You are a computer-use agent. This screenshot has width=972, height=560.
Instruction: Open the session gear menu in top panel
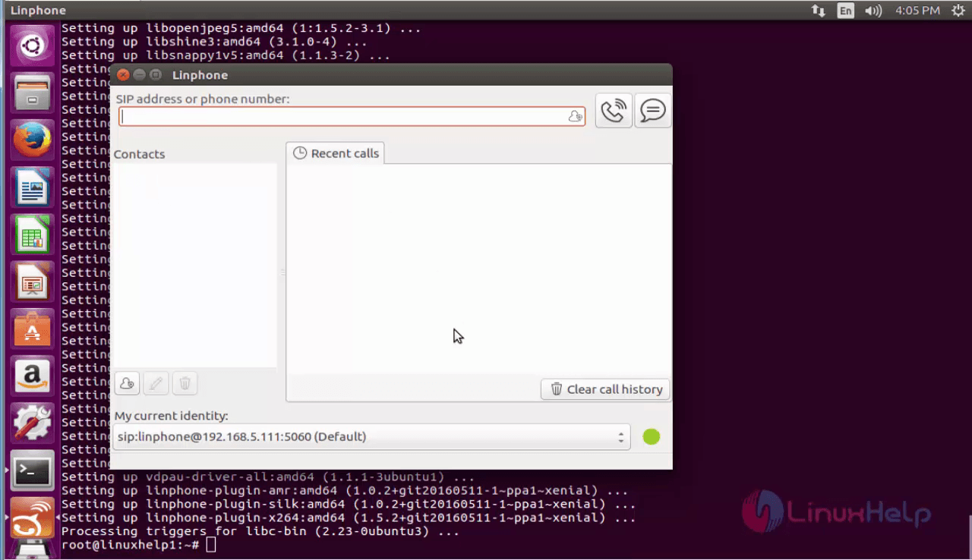[x=957, y=11]
